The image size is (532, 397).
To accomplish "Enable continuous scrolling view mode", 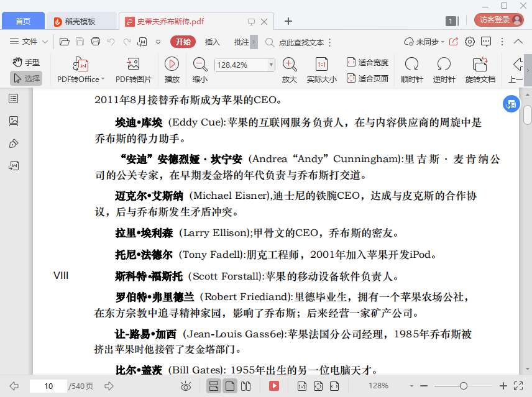I will 214,386.
